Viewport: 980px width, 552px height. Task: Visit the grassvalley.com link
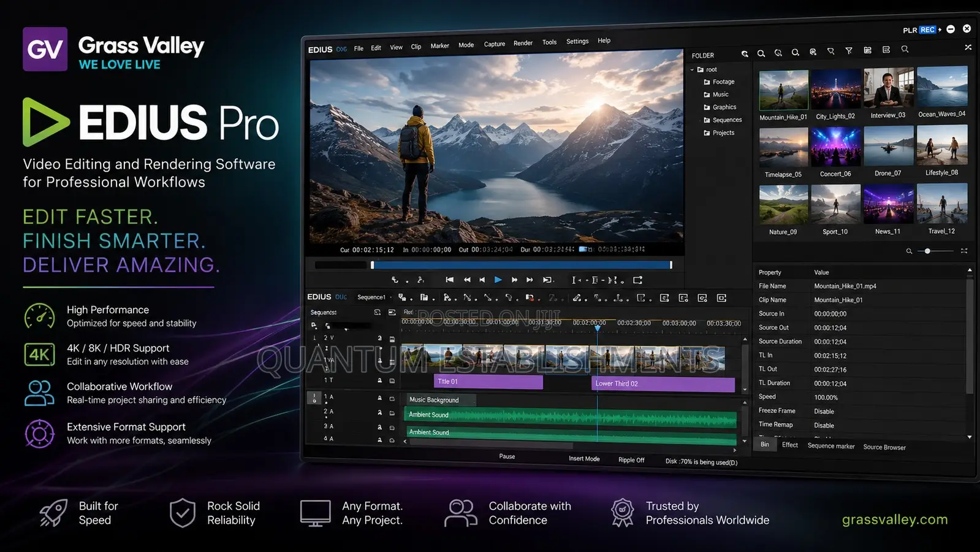(895, 519)
